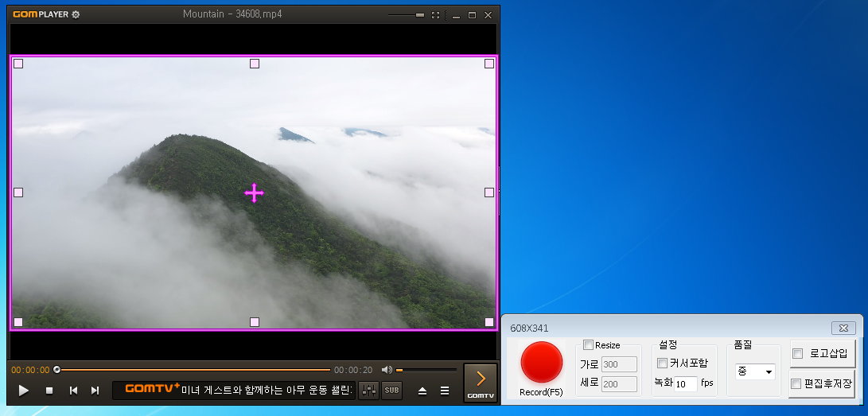The height and width of the screenshot is (416, 868).
Task: Enable the 커서포함 cursor checkbox
Action: pos(662,364)
